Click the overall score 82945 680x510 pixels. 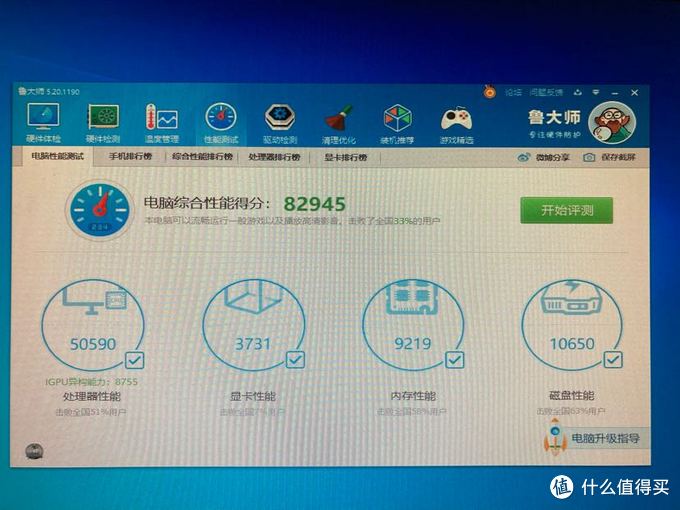coord(315,204)
